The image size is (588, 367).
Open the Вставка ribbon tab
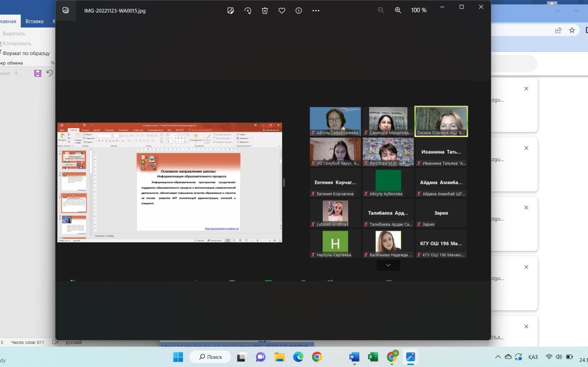click(x=34, y=21)
